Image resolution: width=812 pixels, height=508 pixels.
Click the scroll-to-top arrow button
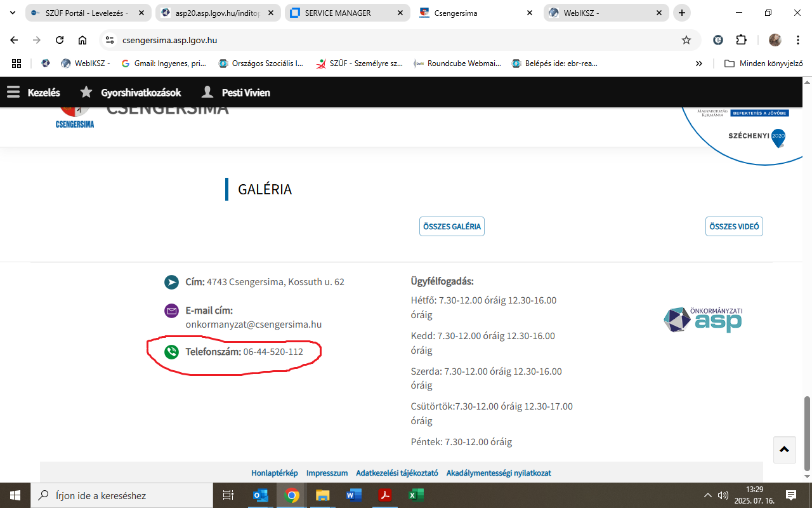784,450
